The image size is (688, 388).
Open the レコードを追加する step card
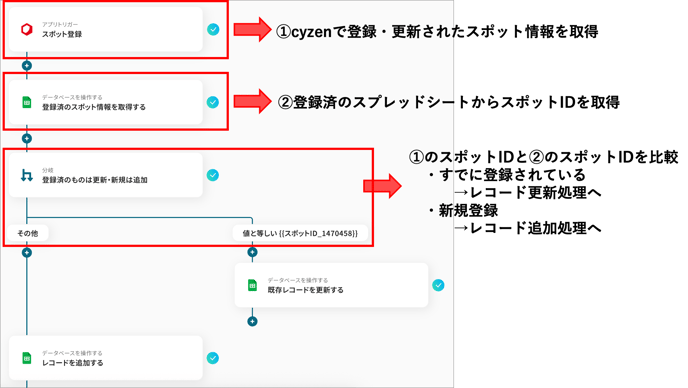[106, 358]
